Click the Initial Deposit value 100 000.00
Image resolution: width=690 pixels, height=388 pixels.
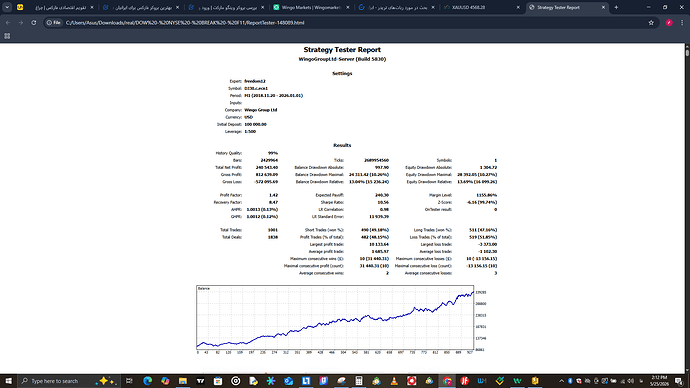click(255, 124)
